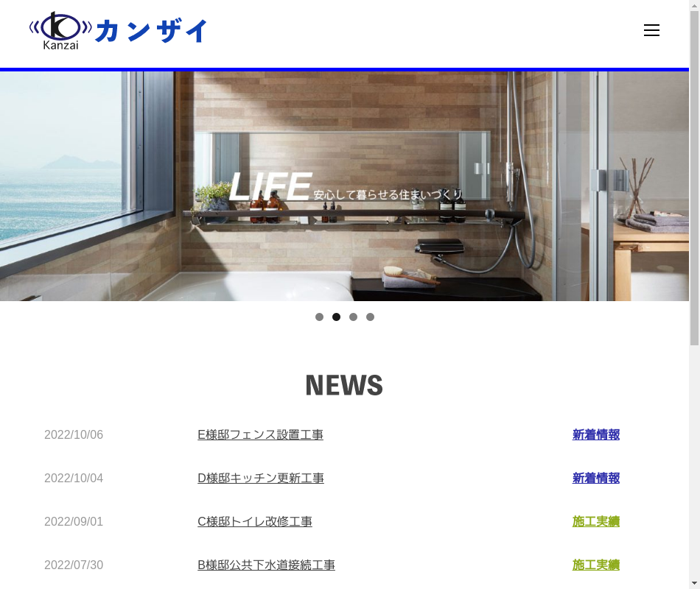This screenshot has height=589, width=700.
Task: Click the Kanzai logo emblem
Action: point(60,31)
